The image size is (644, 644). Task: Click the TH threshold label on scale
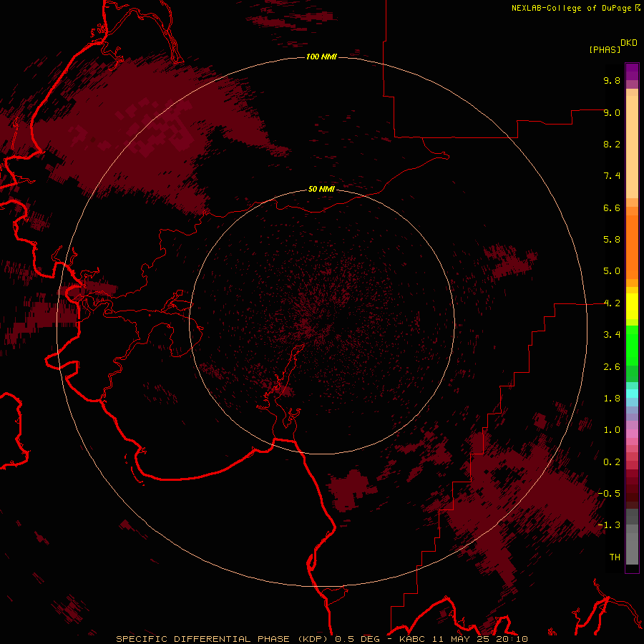click(x=615, y=557)
